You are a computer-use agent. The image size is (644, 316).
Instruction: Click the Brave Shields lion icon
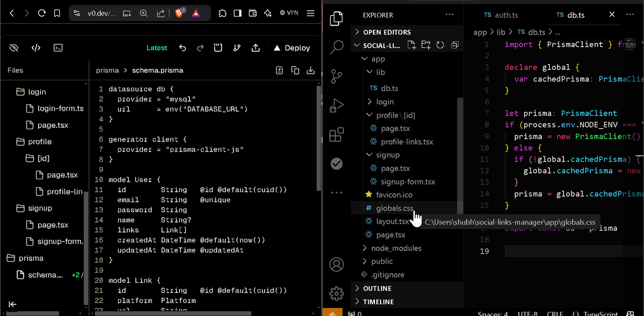coord(179,13)
